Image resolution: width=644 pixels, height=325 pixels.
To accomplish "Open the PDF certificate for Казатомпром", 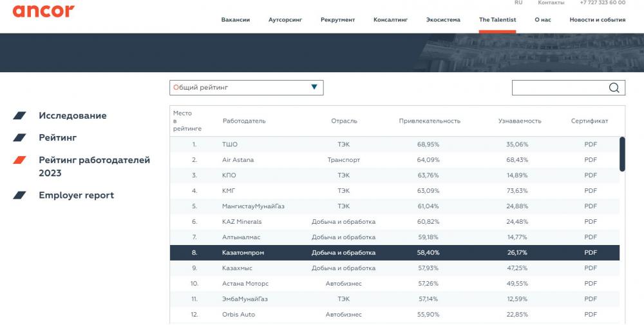I will (590, 253).
